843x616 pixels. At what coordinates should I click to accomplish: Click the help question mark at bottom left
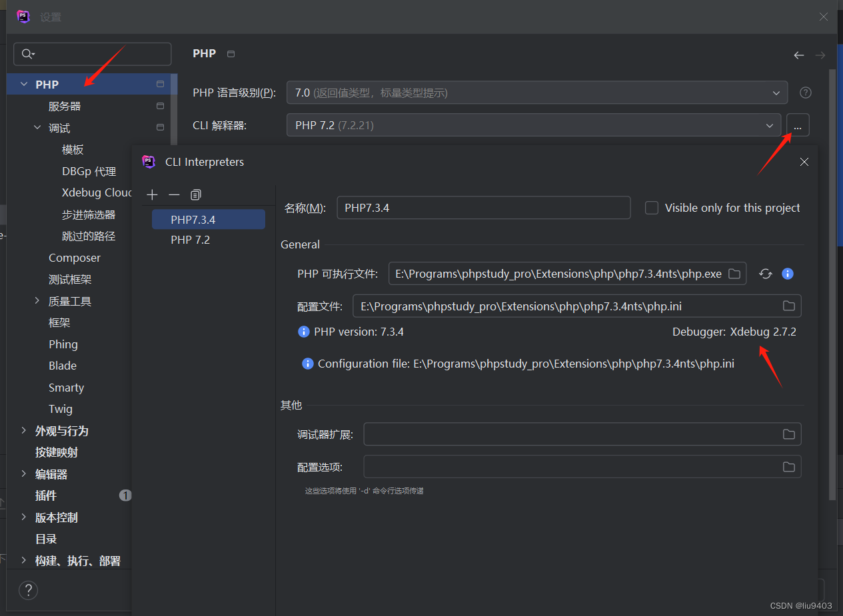[28, 590]
